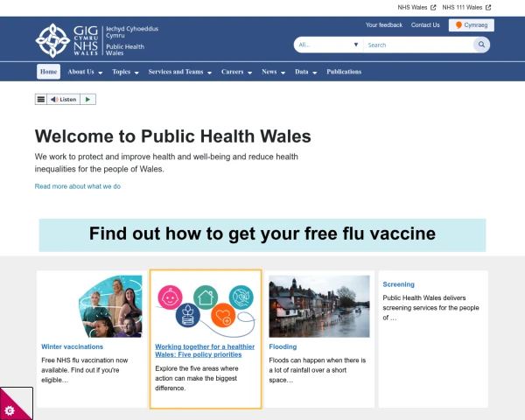Go to the Publications page

point(344,72)
